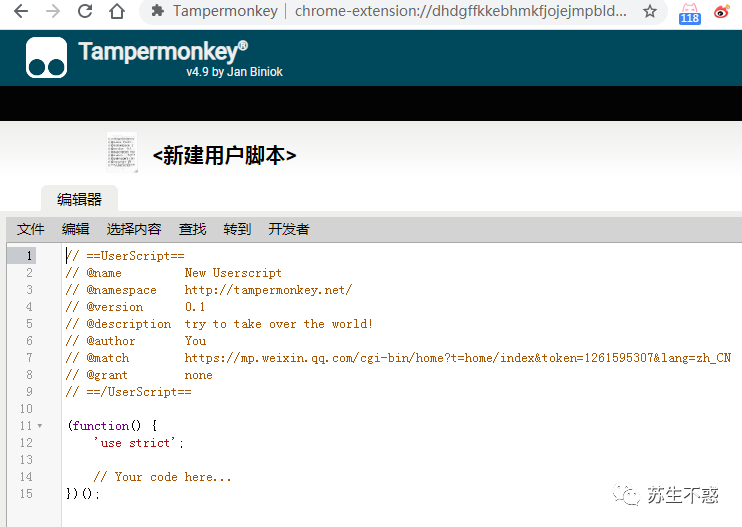This screenshot has height=527, width=742.
Task: Open the 开发者 menu
Action: pos(289,229)
